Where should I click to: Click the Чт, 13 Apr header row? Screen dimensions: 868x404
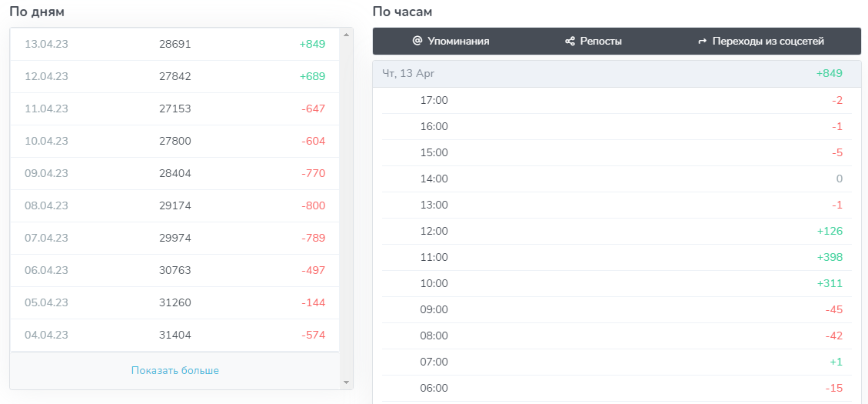pyautogui.click(x=617, y=74)
